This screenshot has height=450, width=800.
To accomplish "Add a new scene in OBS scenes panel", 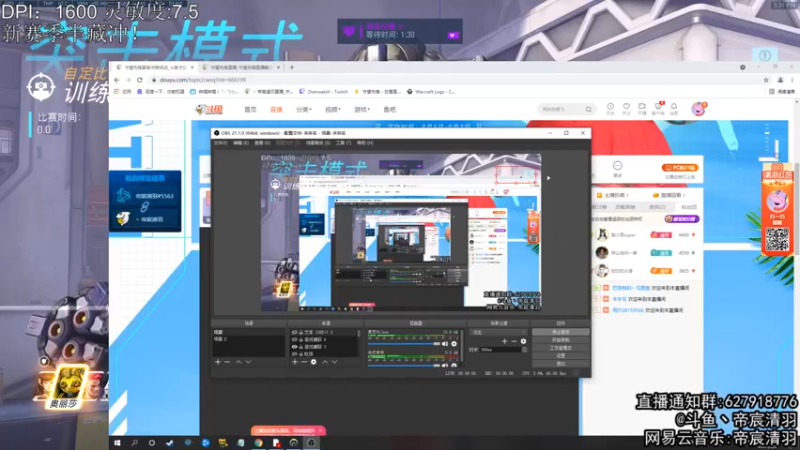I will [x=218, y=362].
